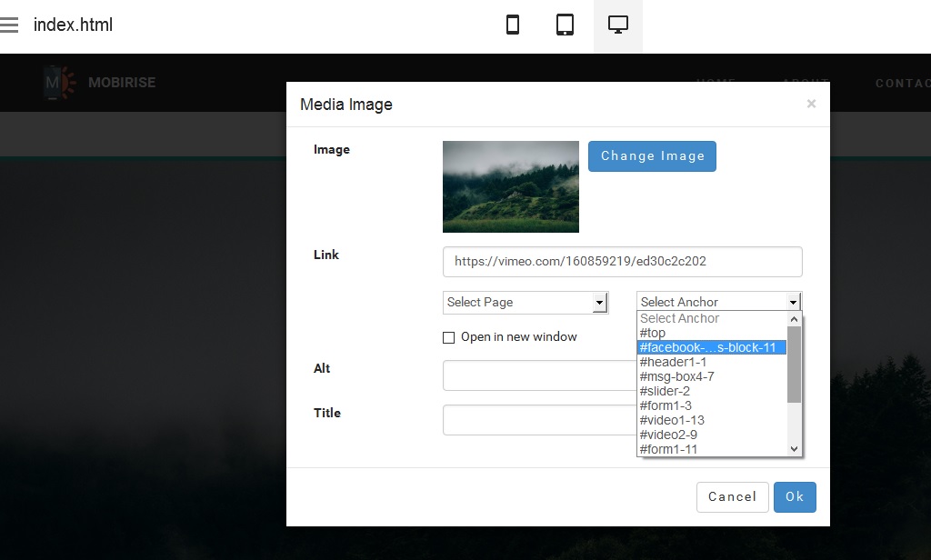The image size is (931, 560).
Task: Enable the 'Open in new window' checkbox
Action: (x=448, y=336)
